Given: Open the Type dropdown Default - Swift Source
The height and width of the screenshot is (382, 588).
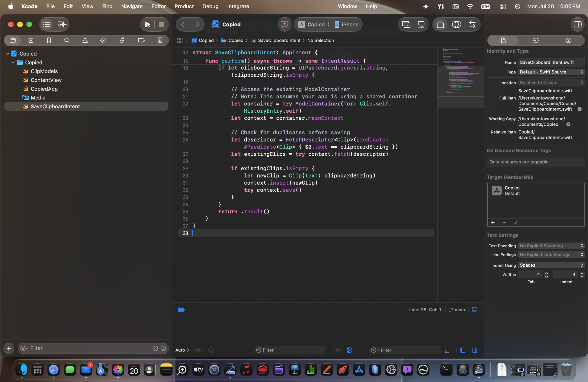Looking at the screenshot, I should (551, 72).
